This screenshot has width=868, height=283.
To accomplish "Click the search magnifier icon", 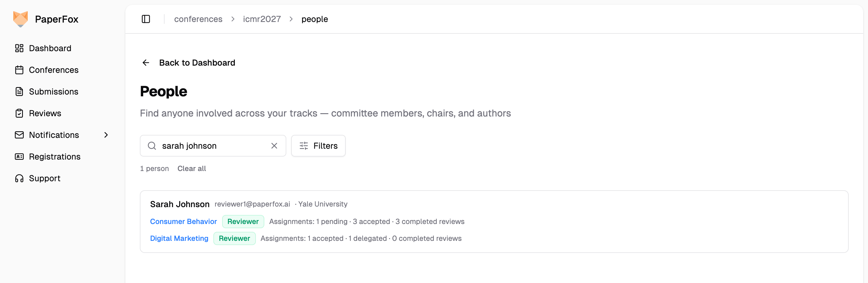I will [x=152, y=146].
